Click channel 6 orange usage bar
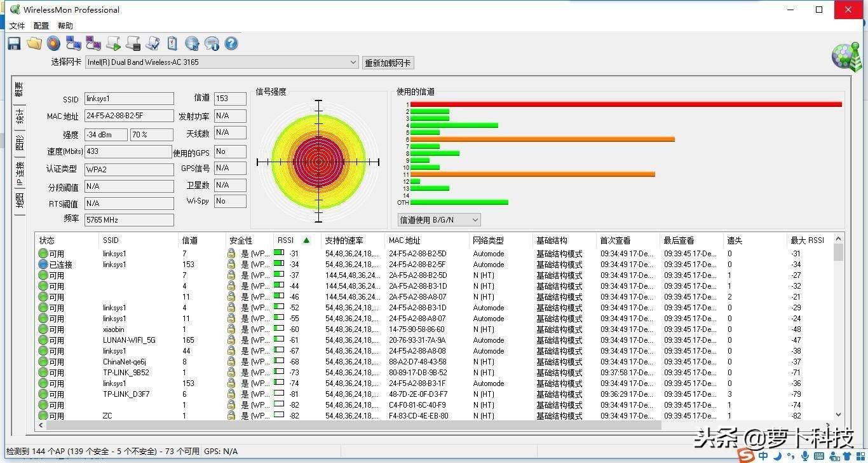The height and width of the screenshot is (463, 868). pos(540,138)
